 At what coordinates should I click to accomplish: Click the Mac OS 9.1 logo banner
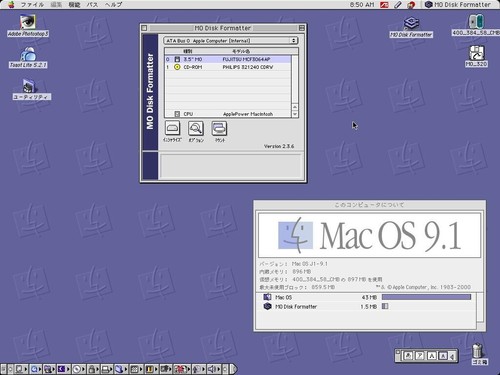pyautogui.click(x=369, y=235)
